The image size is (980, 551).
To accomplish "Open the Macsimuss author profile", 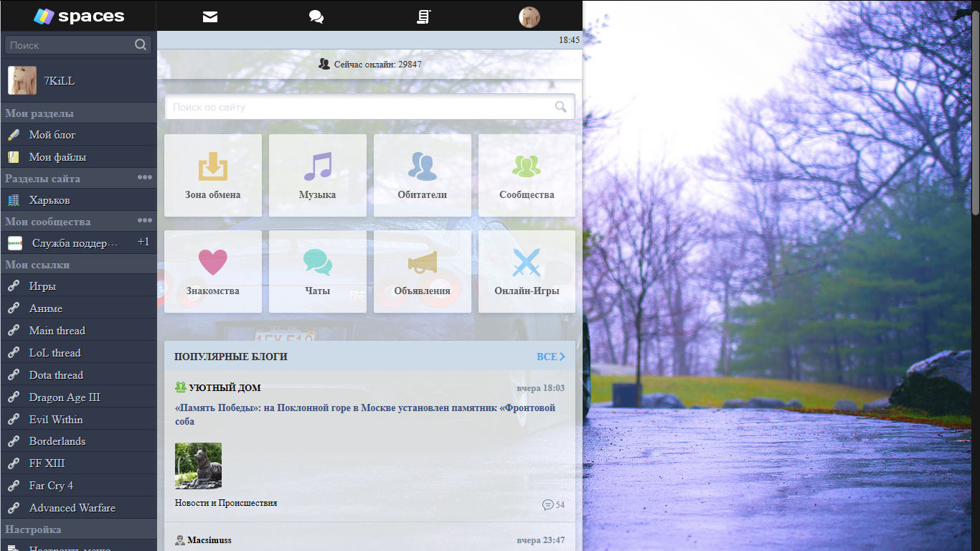I will [x=209, y=540].
